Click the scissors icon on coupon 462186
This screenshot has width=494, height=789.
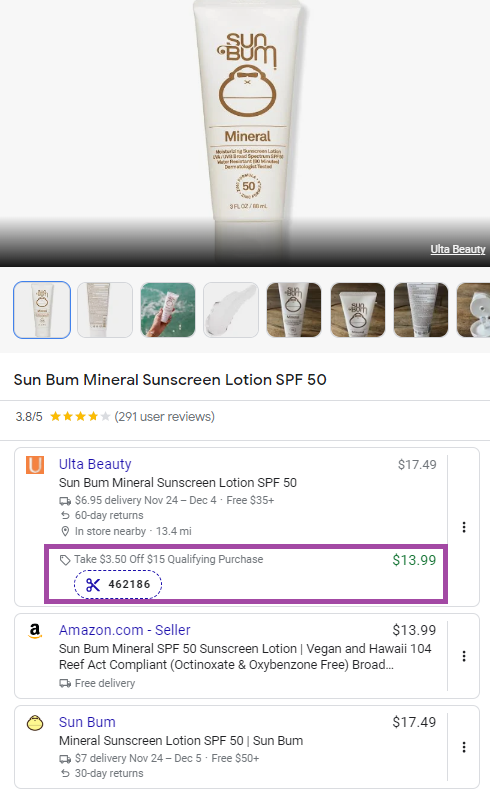(x=93, y=584)
